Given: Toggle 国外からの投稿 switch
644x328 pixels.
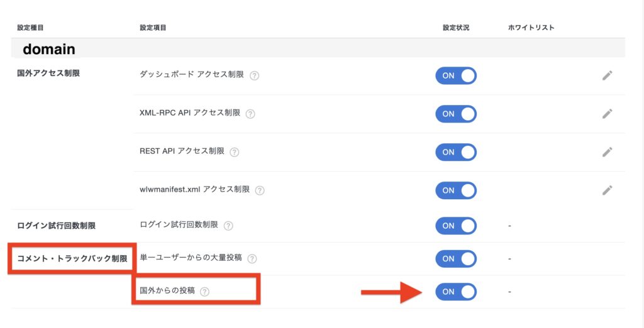Looking at the screenshot, I should tap(456, 292).
